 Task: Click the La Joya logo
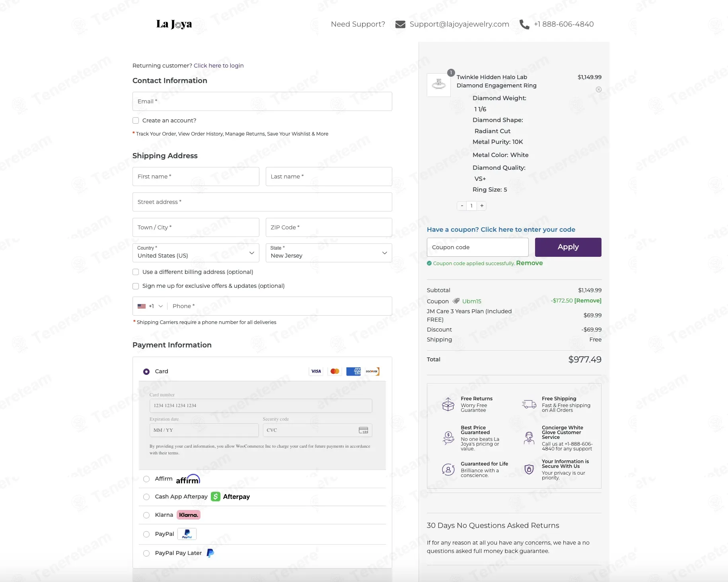(x=174, y=24)
